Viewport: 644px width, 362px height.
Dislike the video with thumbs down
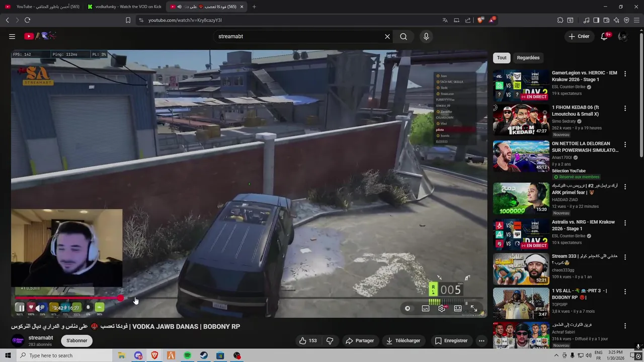tap(330, 340)
